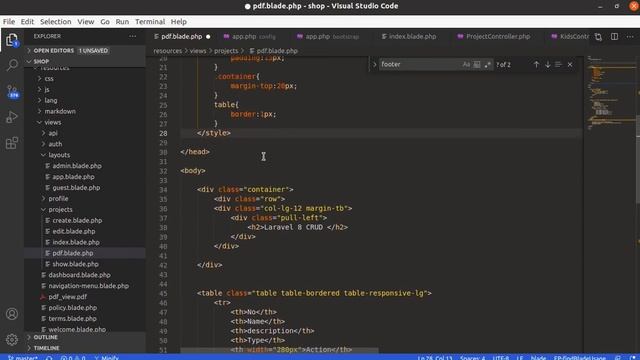The image size is (640, 360).
Task: Open the Manage gear icon
Action: point(12,339)
